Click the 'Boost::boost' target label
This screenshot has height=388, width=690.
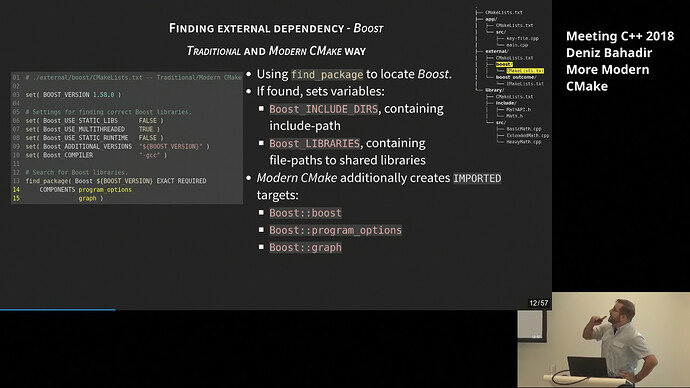pyautogui.click(x=305, y=213)
